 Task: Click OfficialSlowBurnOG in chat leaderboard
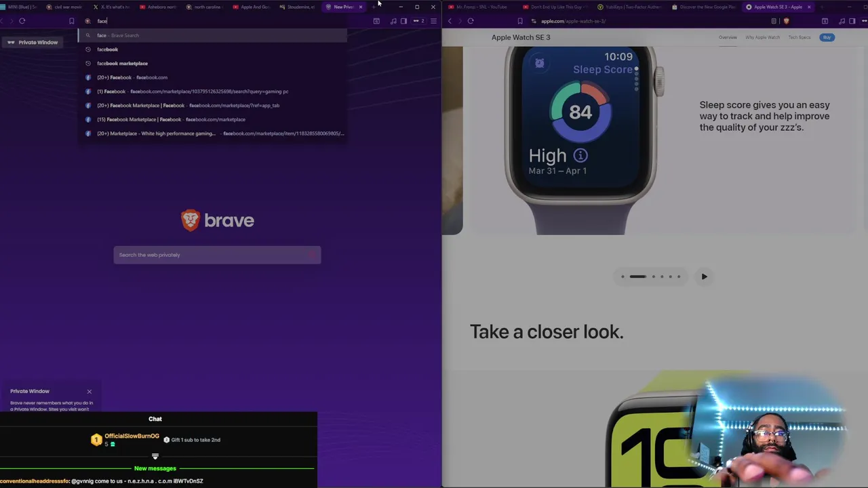click(132, 436)
